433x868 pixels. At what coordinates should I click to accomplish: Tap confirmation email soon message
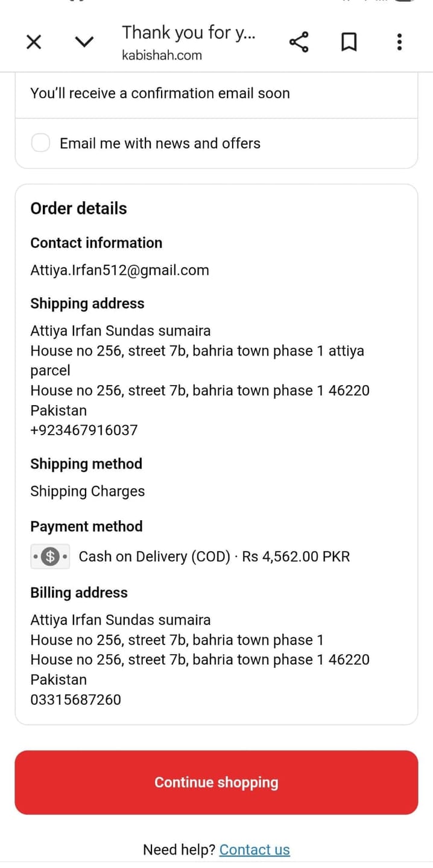[160, 93]
